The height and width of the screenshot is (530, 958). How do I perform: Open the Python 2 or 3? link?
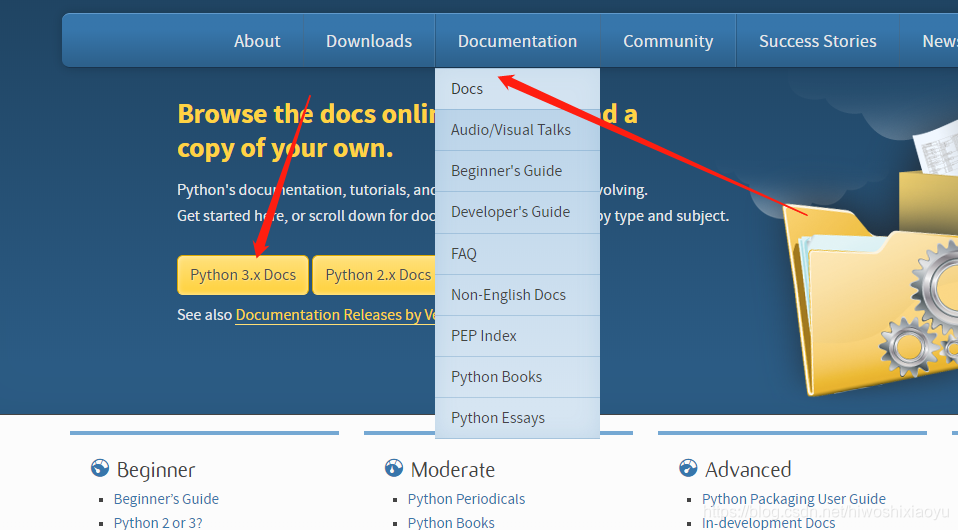tap(158, 523)
